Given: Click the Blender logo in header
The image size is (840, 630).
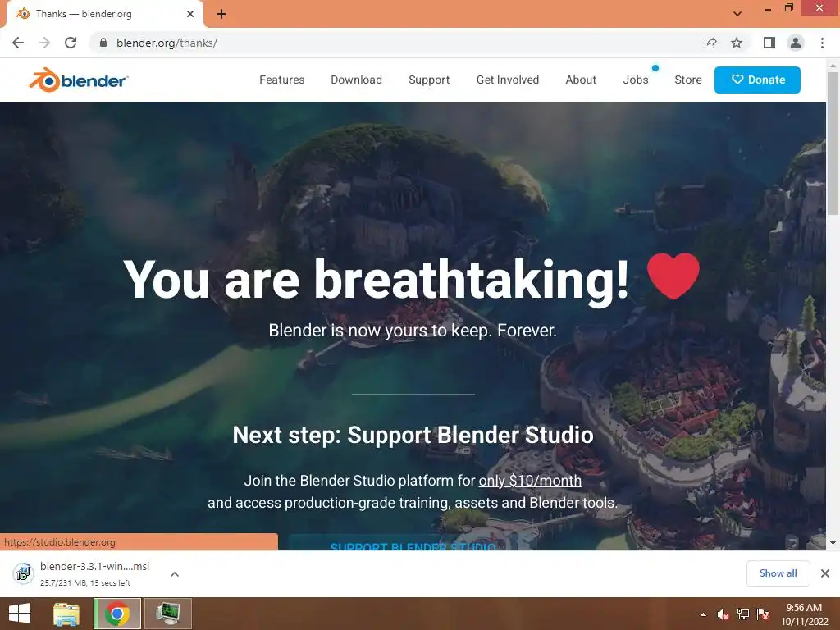Looking at the screenshot, I should click(78, 80).
